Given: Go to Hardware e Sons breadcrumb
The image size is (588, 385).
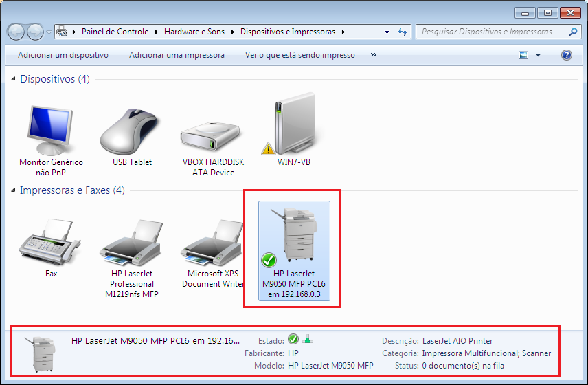Looking at the screenshot, I should pyautogui.click(x=194, y=32).
